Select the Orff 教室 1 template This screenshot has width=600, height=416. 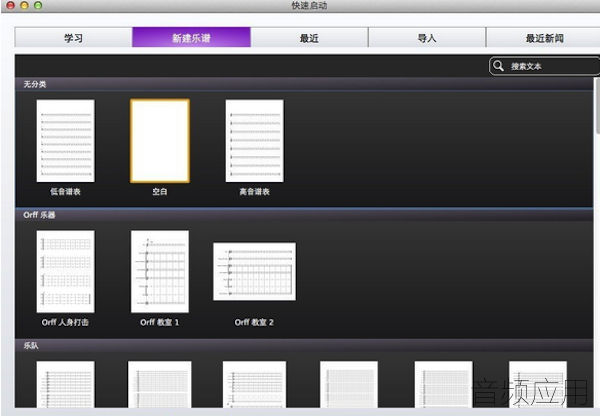click(160, 271)
